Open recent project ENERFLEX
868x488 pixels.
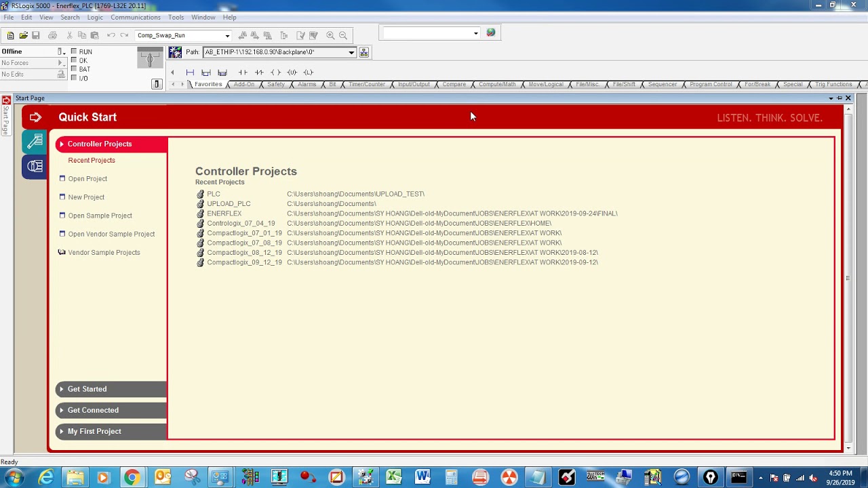point(224,213)
